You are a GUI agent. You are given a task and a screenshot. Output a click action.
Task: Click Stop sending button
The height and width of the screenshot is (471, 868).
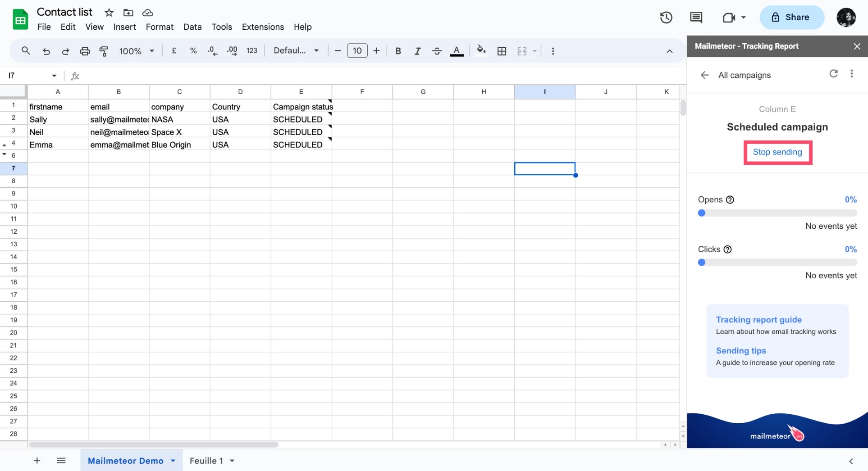coord(777,152)
